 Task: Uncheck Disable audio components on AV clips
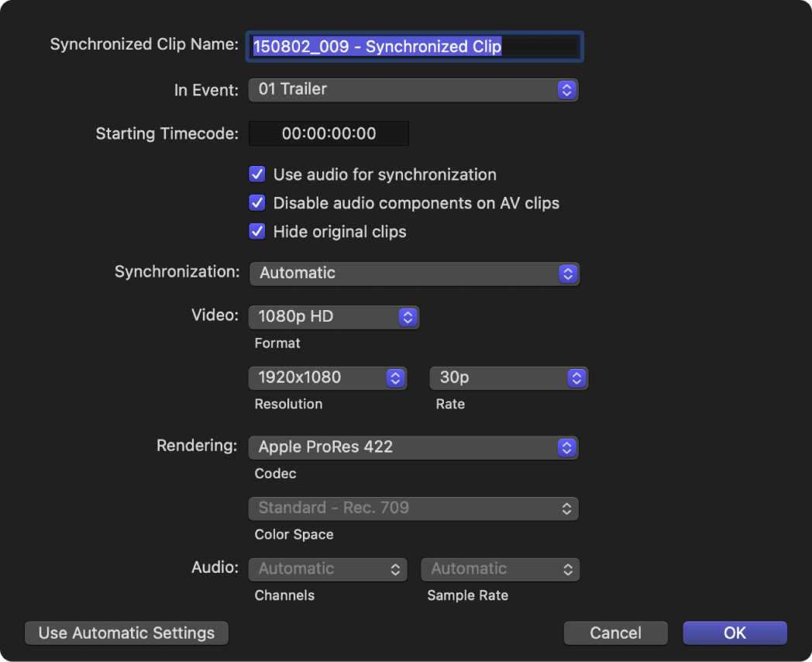tap(256, 202)
